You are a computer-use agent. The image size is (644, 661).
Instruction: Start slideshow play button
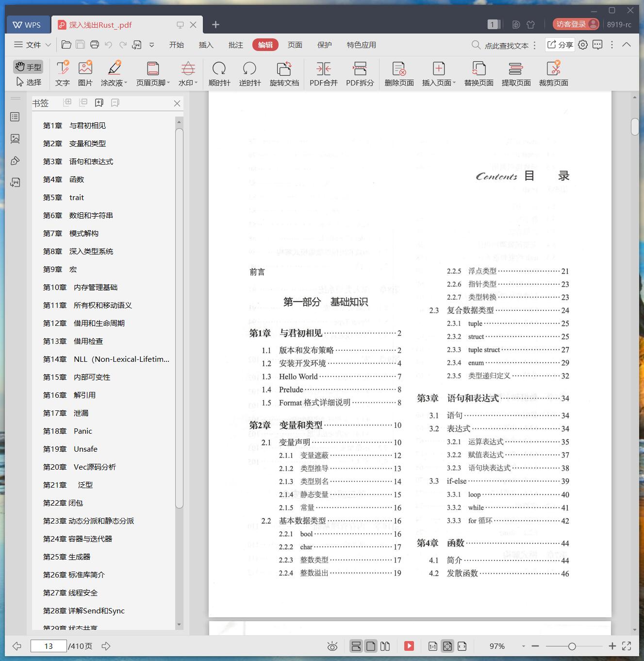tap(409, 646)
